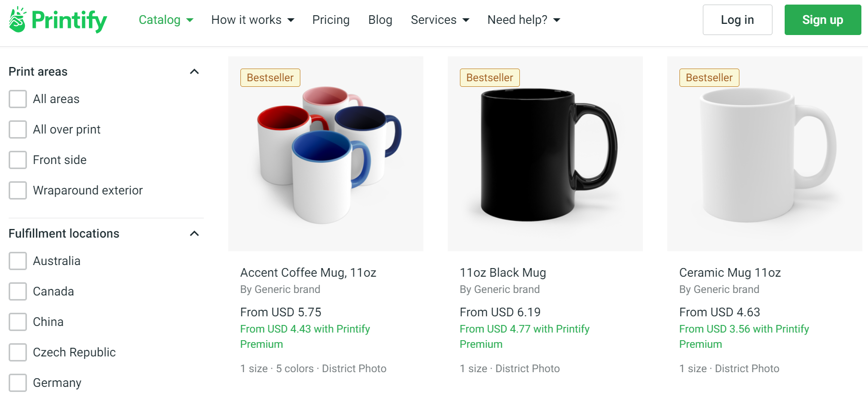Select Australia as fulfillment location
This screenshot has width=868, height=395.
click(18, 261)
